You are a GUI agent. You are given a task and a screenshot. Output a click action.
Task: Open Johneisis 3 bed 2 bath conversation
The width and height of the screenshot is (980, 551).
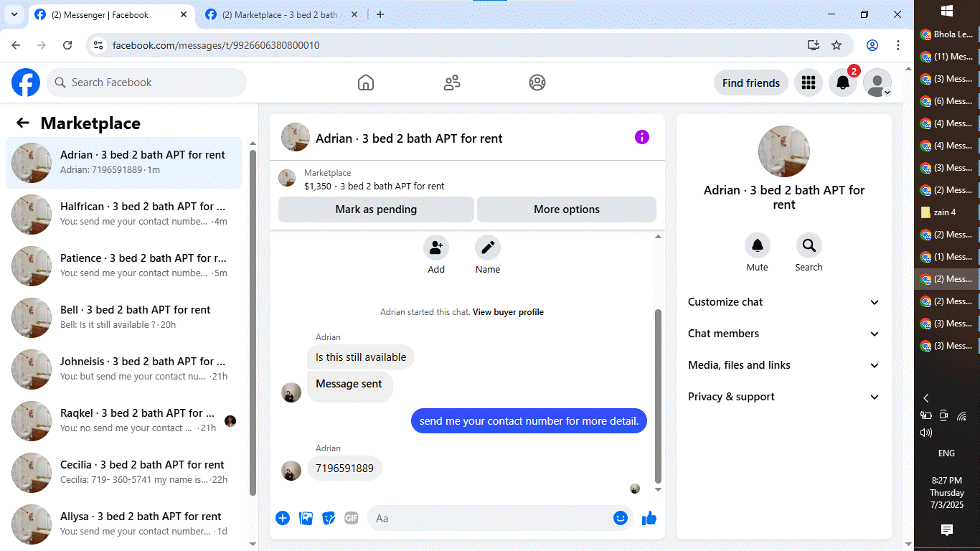(123, 369)
